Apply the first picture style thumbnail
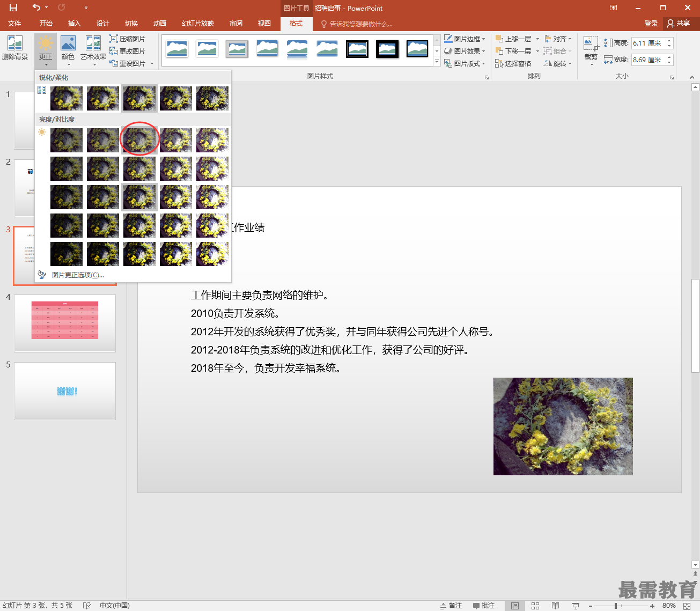 click(177, 49)
